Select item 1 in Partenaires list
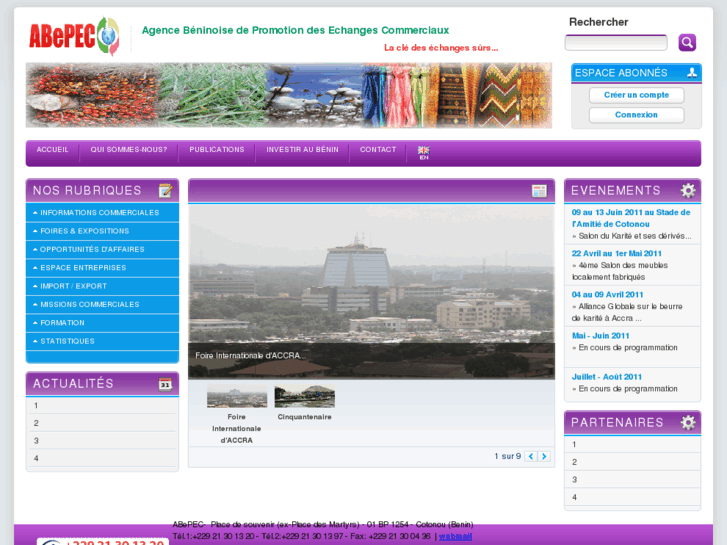Viewport: 727px width, 545px height. (632, 444)
